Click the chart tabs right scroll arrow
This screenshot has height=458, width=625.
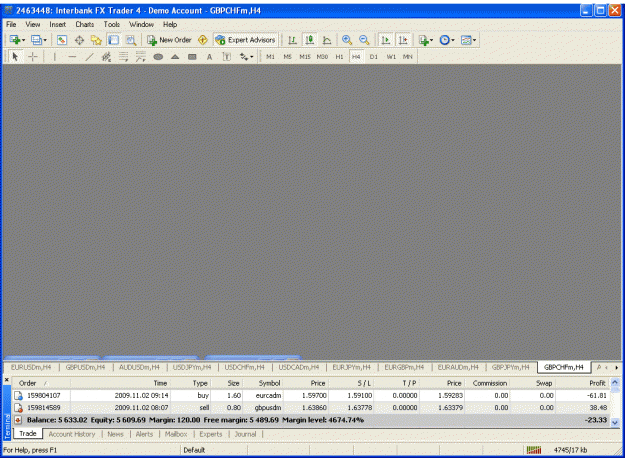coord(616,368)
